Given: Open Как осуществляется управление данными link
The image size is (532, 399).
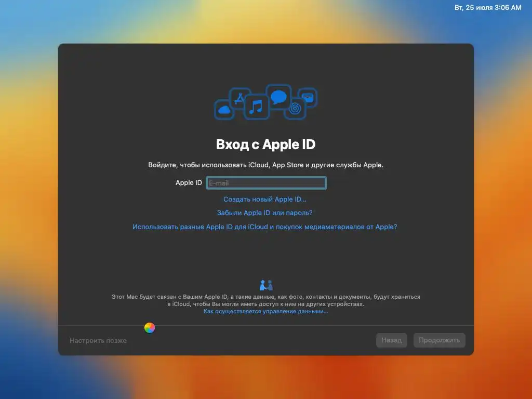Looking at the screenshot, I should point(265,311).
